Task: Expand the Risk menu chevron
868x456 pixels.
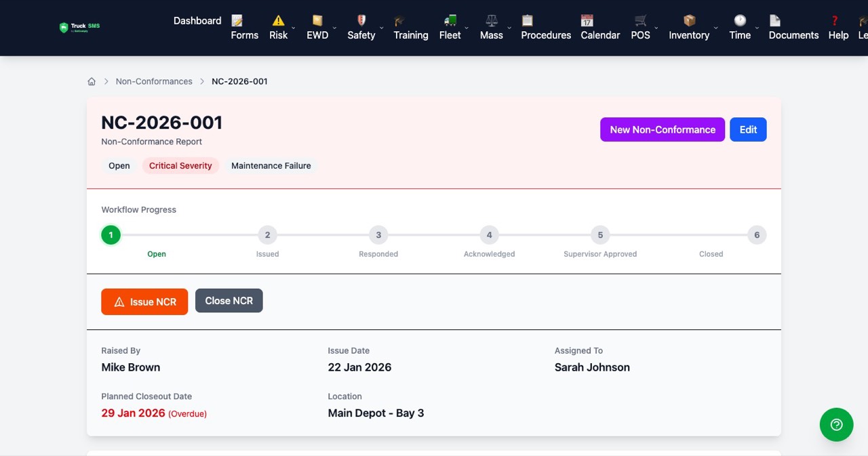Action: coord(294,28)
